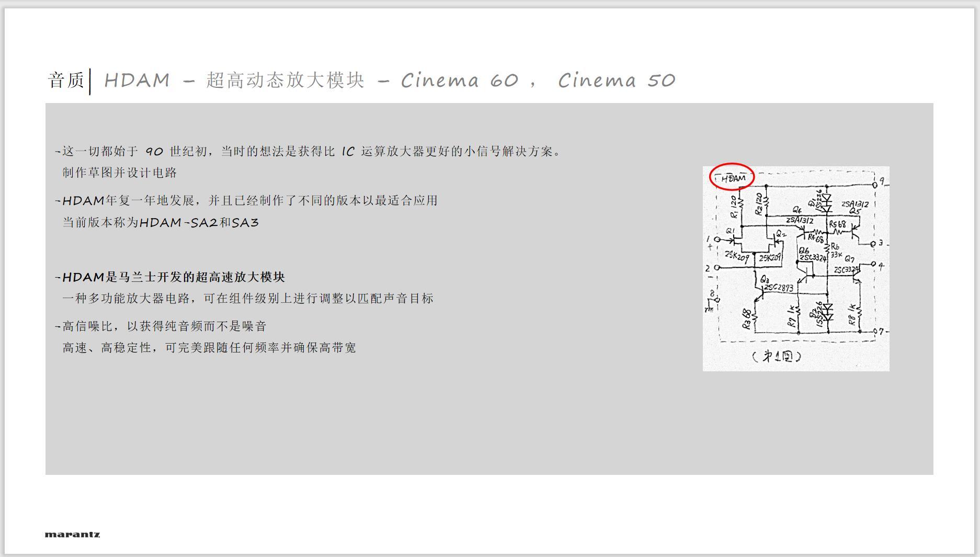The image size is (980, 557).
Task: Click the schematic caption '(第1図)'
Action: pos(777,357)
